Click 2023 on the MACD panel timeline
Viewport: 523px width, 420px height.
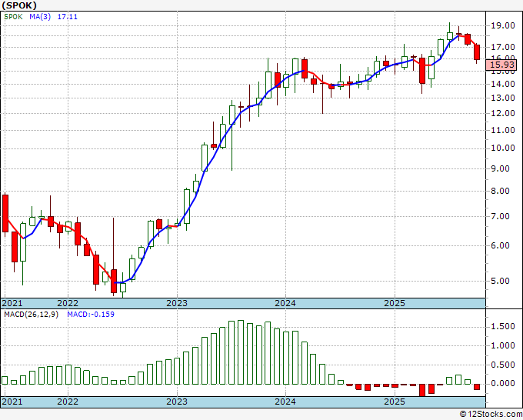click(x=177, y=402)
